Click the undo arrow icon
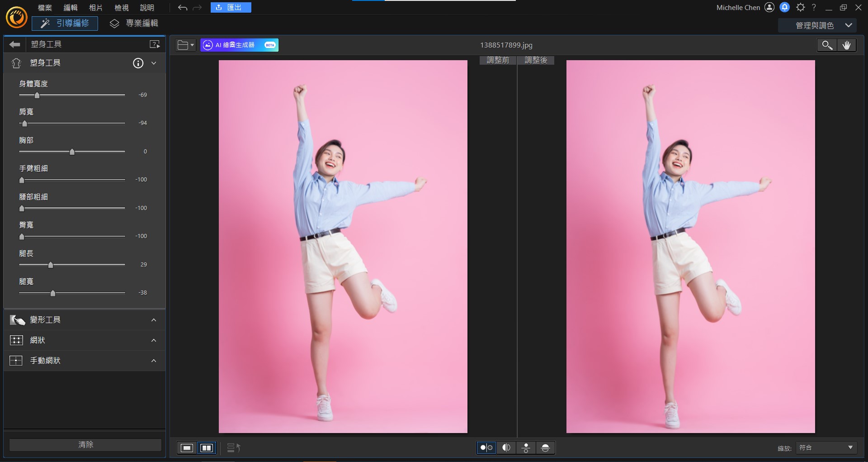 click(x=182, y=8)
